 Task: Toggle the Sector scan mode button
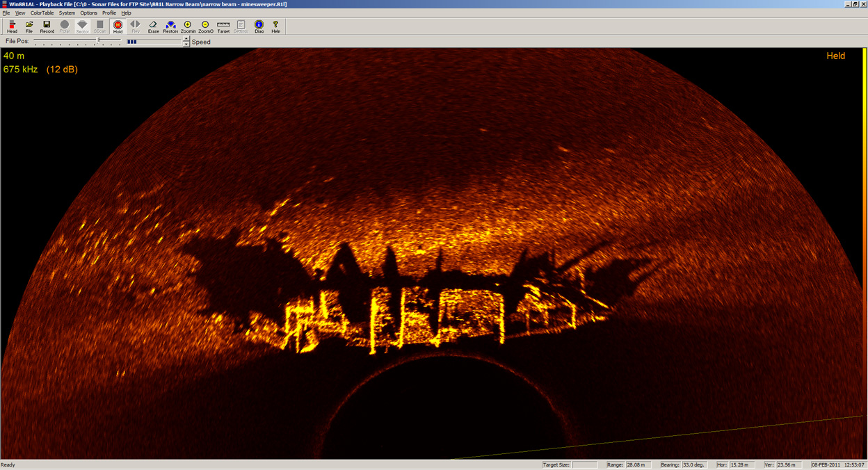pyautogui.click(x=82, y=26)
